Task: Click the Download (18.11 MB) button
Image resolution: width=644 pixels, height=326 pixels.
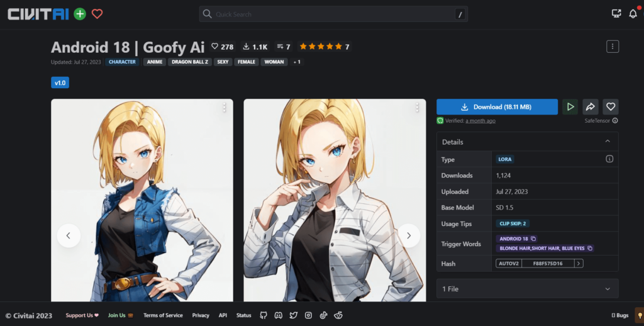Action: tap(497, 107)
